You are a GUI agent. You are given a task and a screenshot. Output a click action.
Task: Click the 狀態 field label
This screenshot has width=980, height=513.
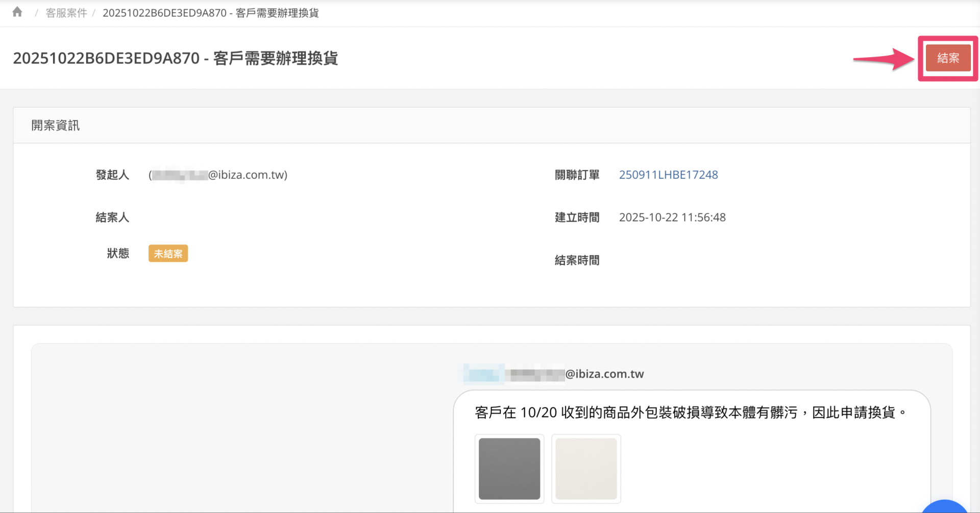pos(118,254)
